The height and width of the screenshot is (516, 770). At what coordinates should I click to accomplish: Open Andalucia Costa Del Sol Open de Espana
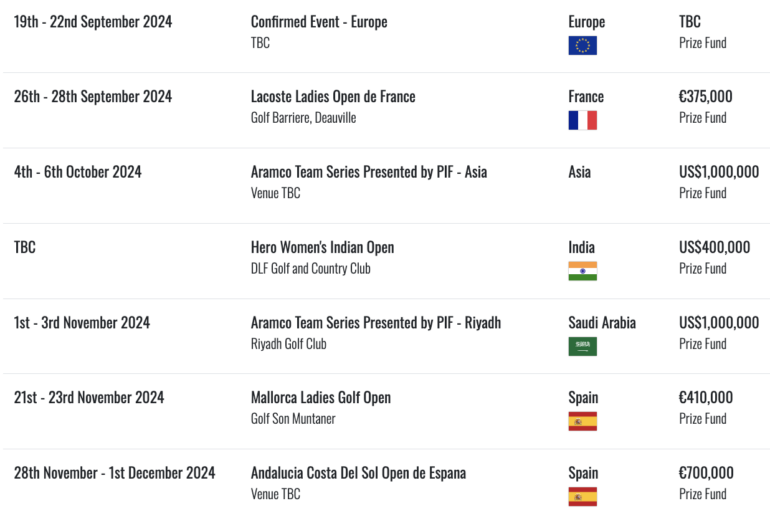pos(358,473)
